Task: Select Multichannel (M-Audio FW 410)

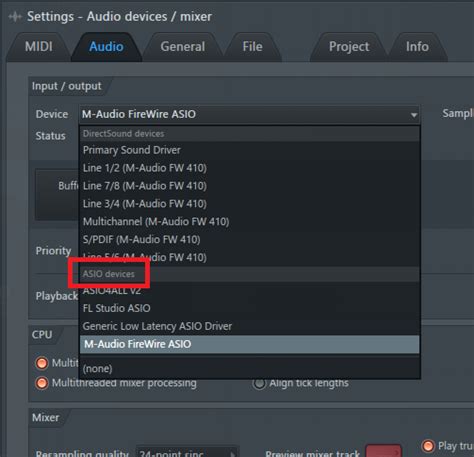Action: [249, 222]
